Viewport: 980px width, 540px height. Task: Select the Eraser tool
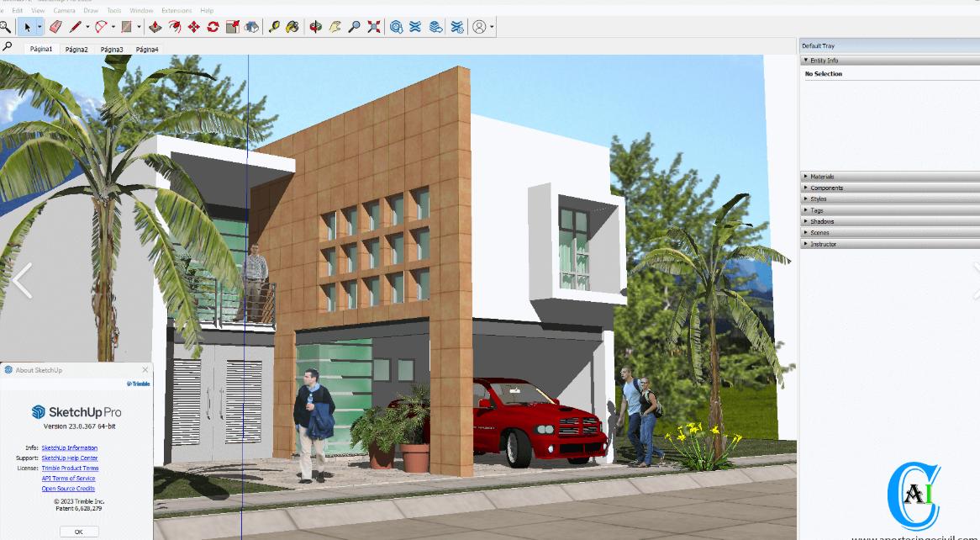tap(56, 27)
